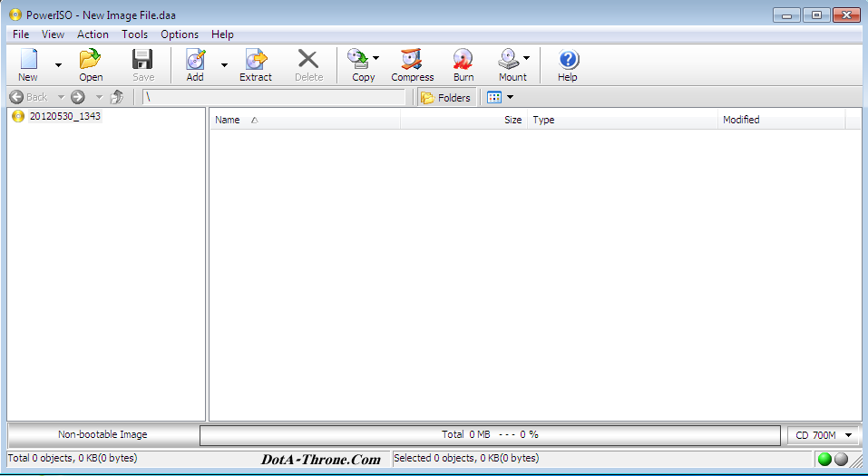Click the Copy disc icon
The image size is (868, 476).
pos(358,59)
